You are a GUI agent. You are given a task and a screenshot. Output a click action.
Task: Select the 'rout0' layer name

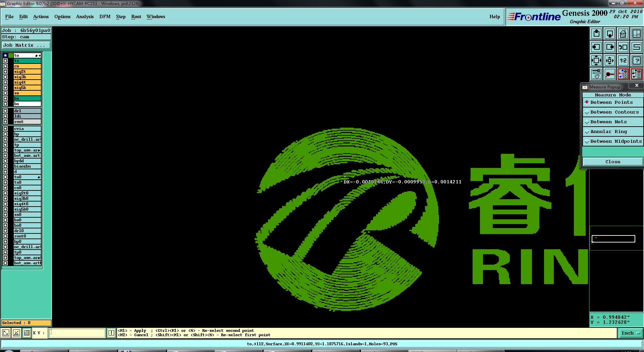[27, 236]
